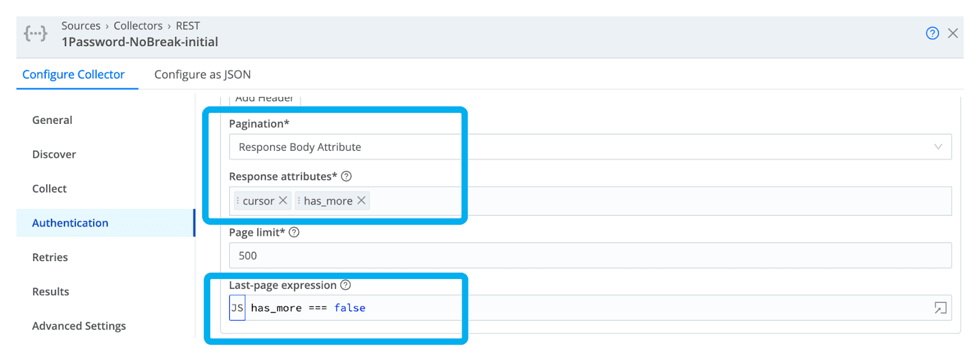This screenshot has height=358, width=980.
Task: Click the Sources breadcrumb link
Action: click(x=81, y=26)
